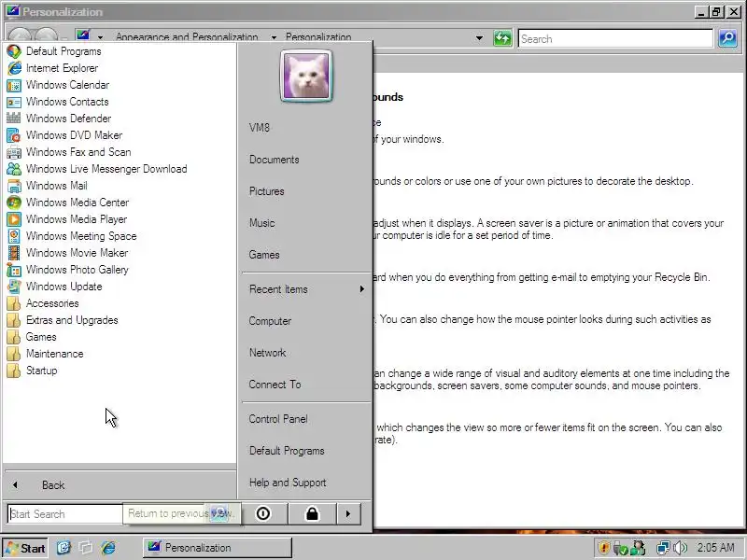Click the volume speaker tray icon

[681, 548]
